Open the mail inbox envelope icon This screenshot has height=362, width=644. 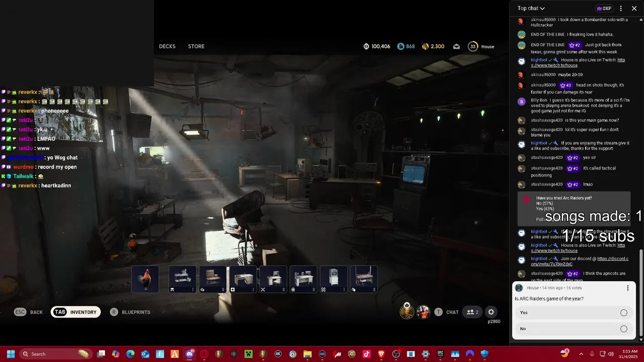coord(456,46)
